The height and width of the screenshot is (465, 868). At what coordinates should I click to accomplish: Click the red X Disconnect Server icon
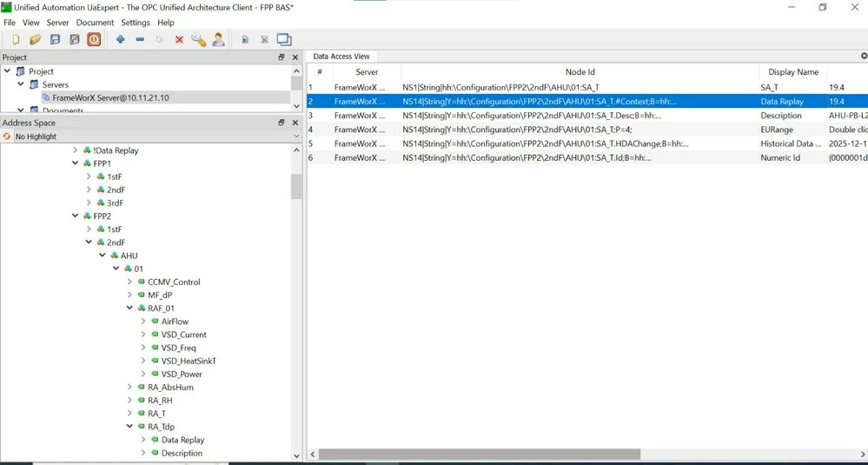179,39
